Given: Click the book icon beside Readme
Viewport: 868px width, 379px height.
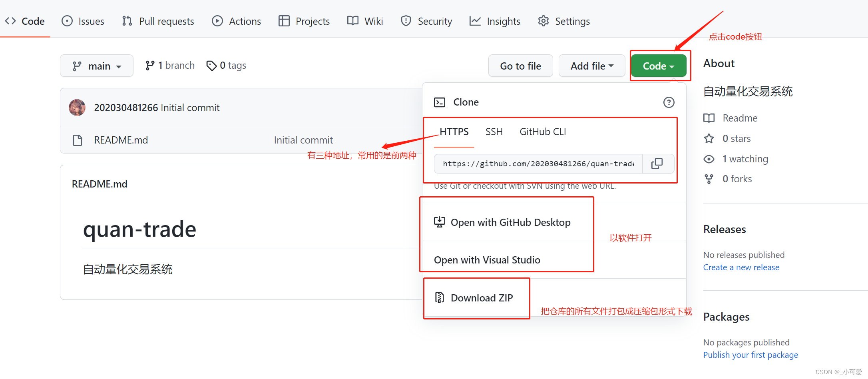Looking at the screenshot, I should 709,118.
